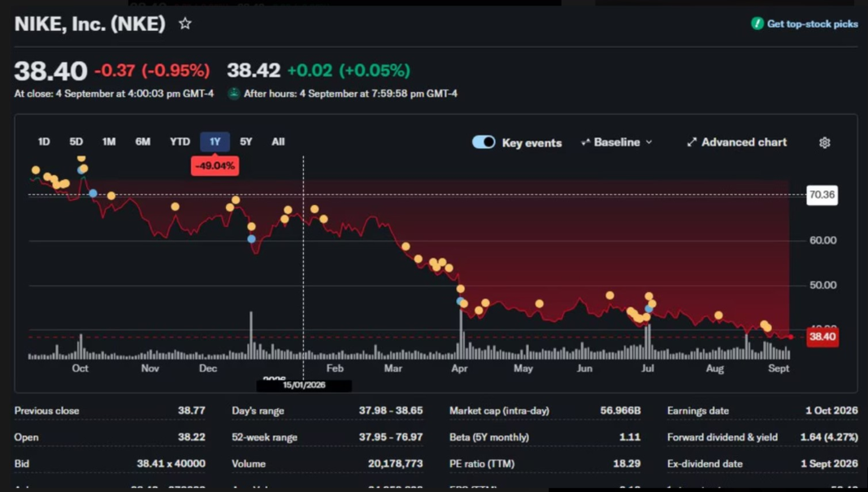Click the NIKE, Inc. (NKE) title

coord(89,24)
